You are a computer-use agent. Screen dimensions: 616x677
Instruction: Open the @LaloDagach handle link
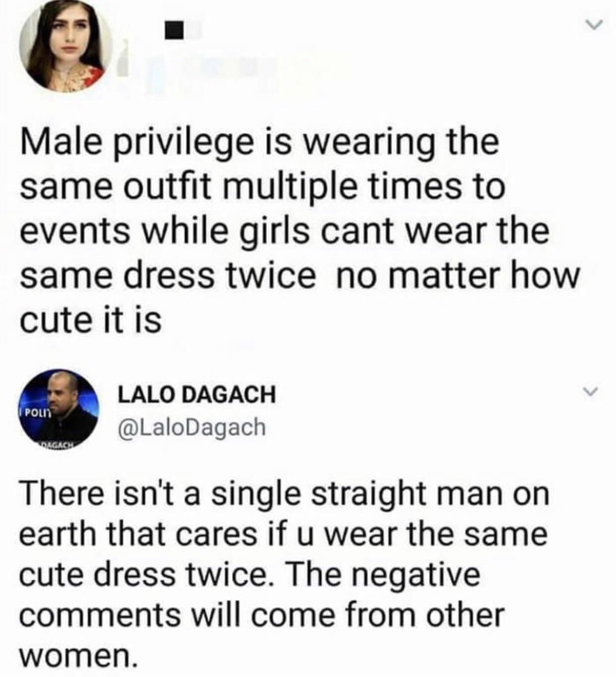pos(191,427)
